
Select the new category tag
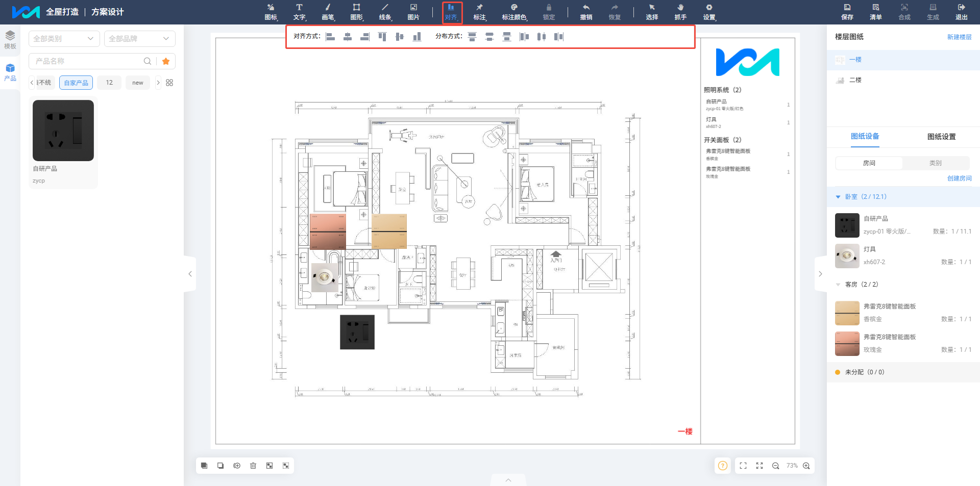click(138, 83)
